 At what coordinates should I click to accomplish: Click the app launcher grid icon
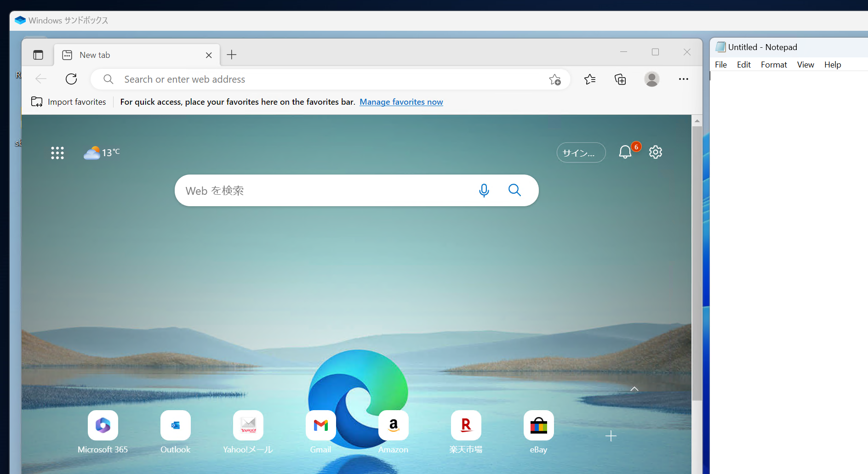(x=57, y=152)
